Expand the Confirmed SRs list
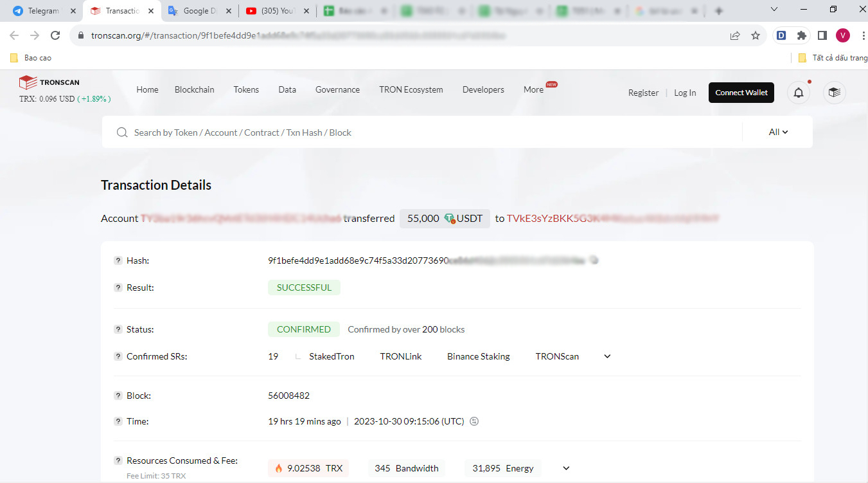Viewport: 868px width, 483px height. 607,356
